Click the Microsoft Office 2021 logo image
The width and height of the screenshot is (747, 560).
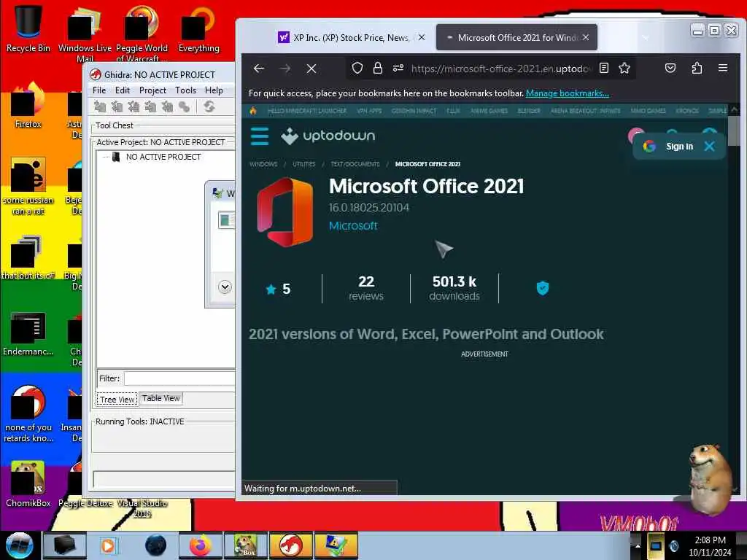click(285, 212)
